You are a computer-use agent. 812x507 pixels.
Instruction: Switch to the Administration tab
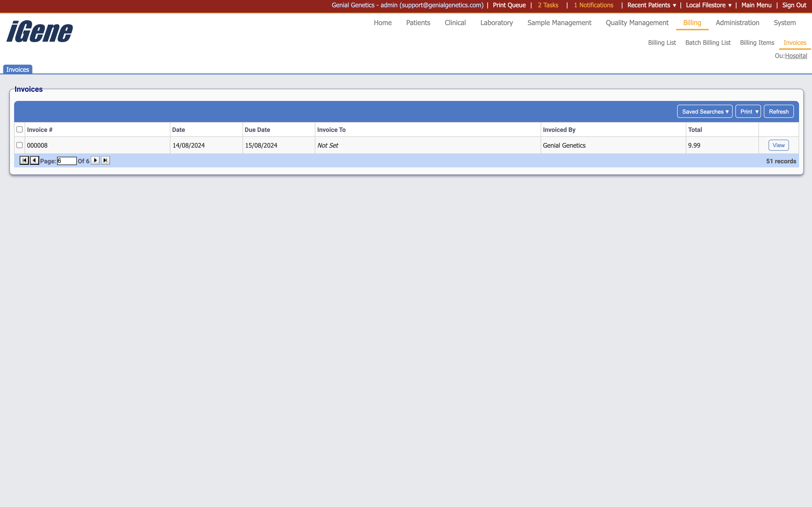coord(737,23)
